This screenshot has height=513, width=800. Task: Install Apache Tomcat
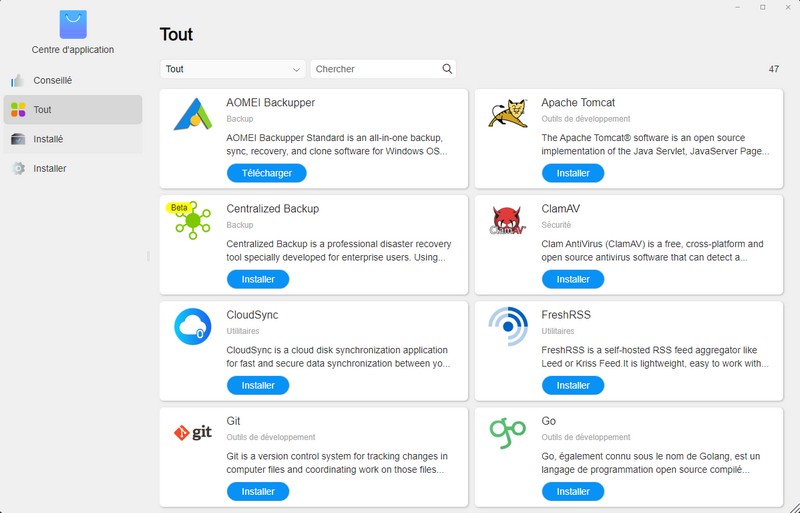point(572,173)
